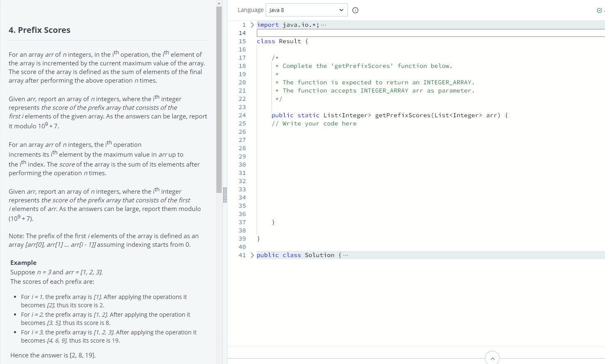Click 'Suppose n = 3 and arr = [1, 2, 3].'
Image resolution: width=605 pixels, height=364 pixels.
[x=57, y=272]
